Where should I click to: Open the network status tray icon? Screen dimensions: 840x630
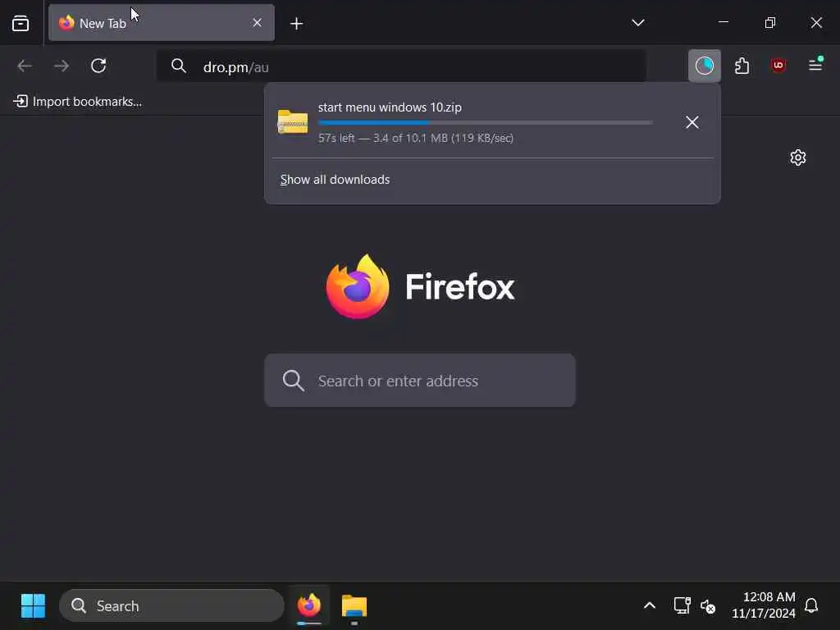tap(682, 606)
